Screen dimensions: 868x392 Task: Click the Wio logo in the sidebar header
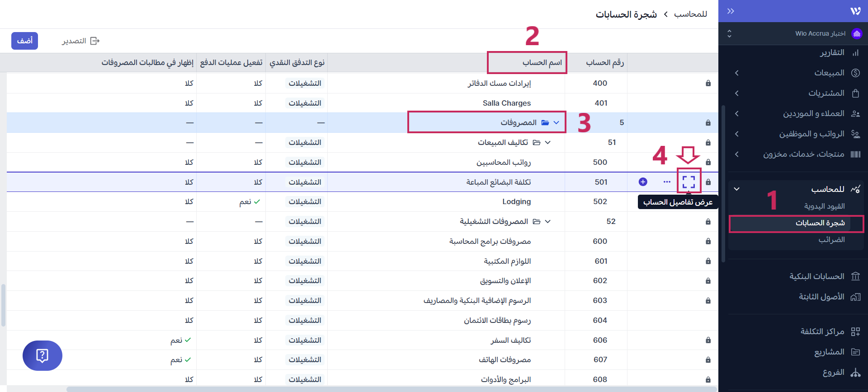(x=855, y=11)
